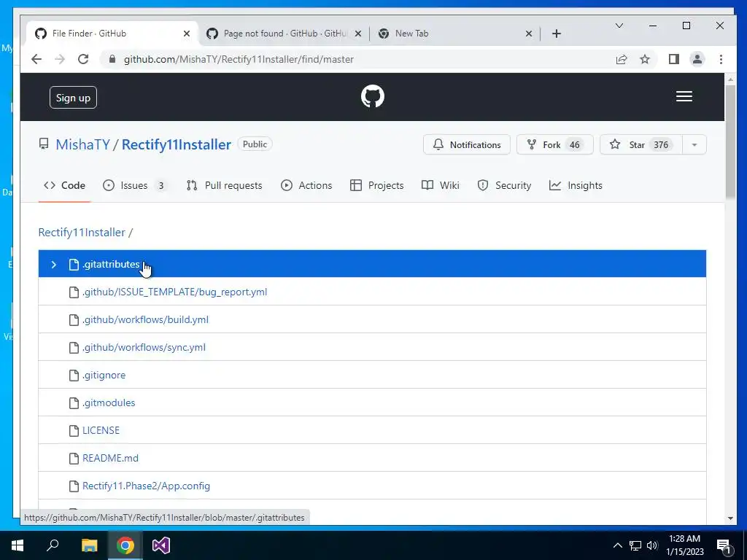Open the Chrome side panel
Viewport: 747px width, 560px height.
click(673, 60)
